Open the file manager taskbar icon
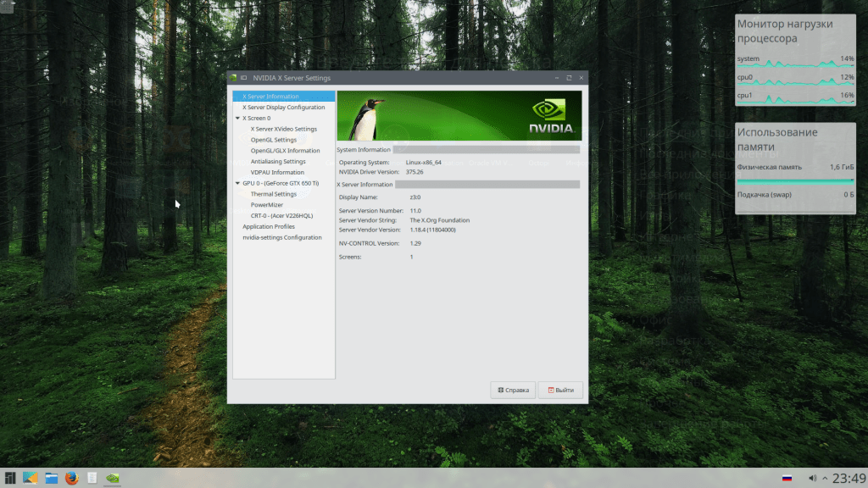This screenshot has width=868, height=488. click(x=52, y=478)
